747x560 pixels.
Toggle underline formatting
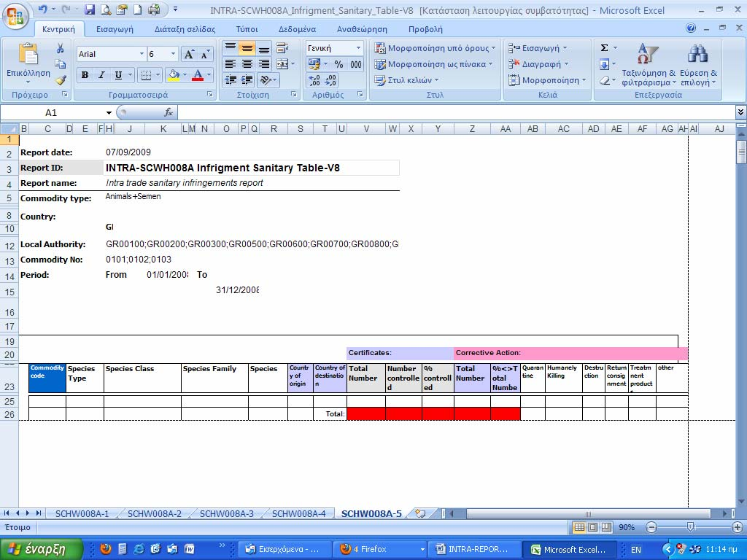coord(118,75)
